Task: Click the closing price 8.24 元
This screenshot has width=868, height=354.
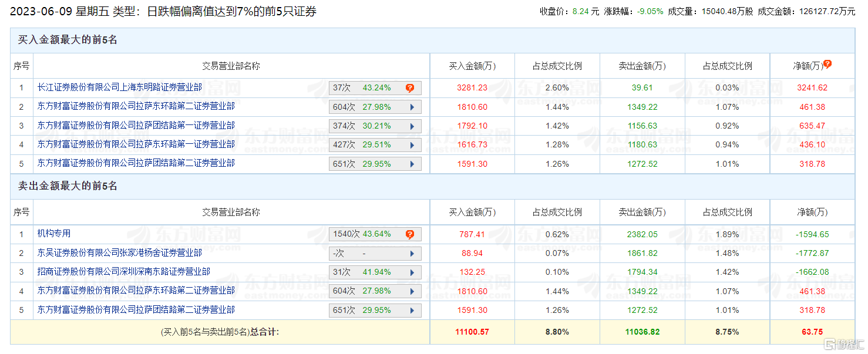Action: pos(586,11)
